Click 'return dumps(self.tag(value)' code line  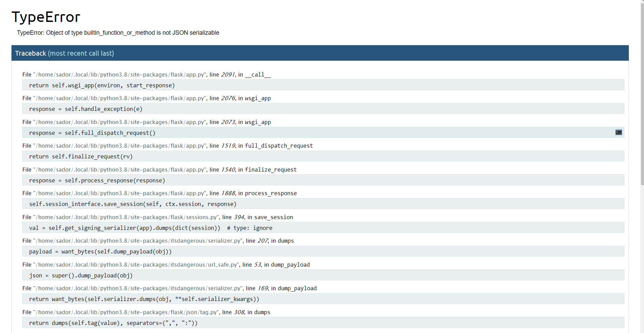pyautogui.click(x=323, y=323)
